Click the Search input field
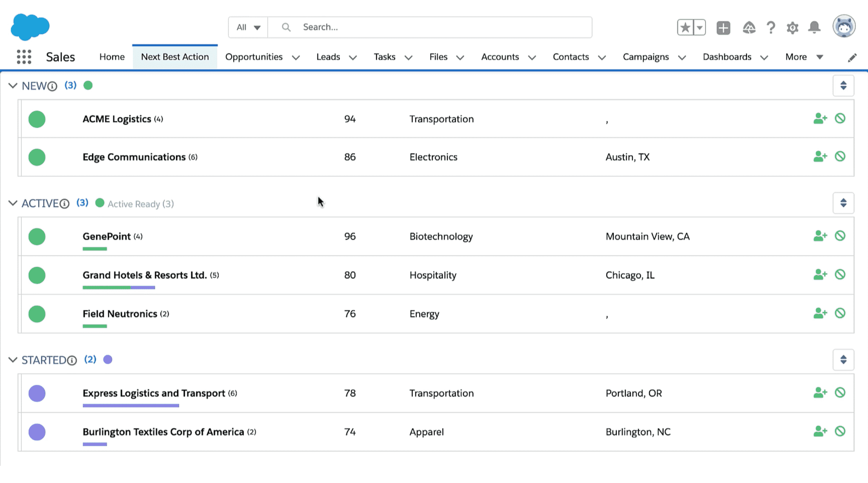The width and height of the screenshot is (868, 483). 430,27
